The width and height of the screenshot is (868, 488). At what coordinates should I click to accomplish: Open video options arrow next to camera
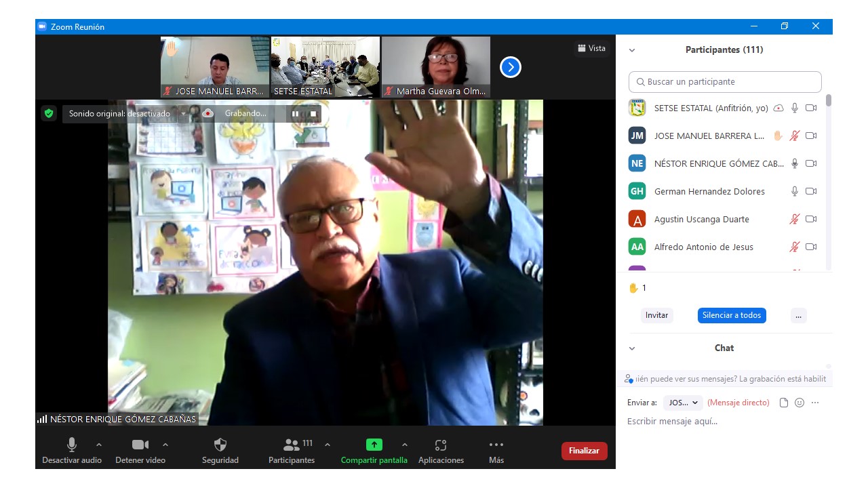(x=165, y=445)
